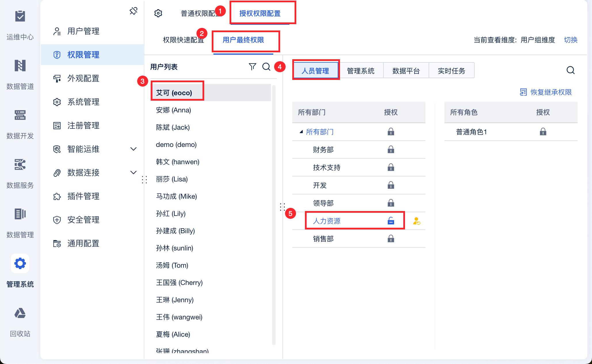Select user 安娜 (Anna) in the list
The height and width of the screenshot is (364, 592).
173,110
